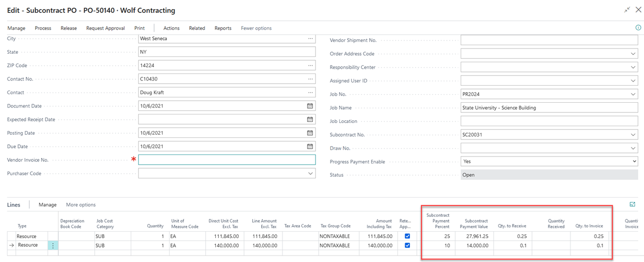Open the Document Date calendar picker
Image resolution: width=644 pixels, height=262 pixels.
pos(310,106)
